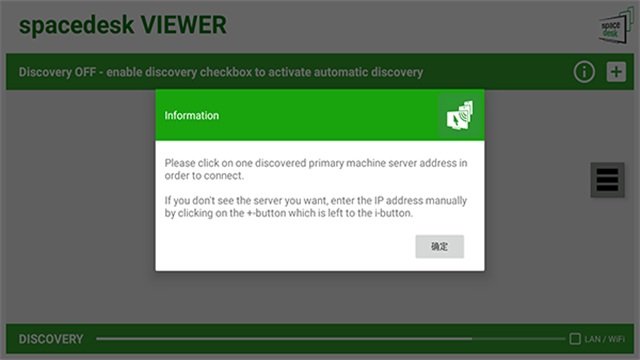Confirm the dialog with the 确定 button

click(x=440, y=247)
